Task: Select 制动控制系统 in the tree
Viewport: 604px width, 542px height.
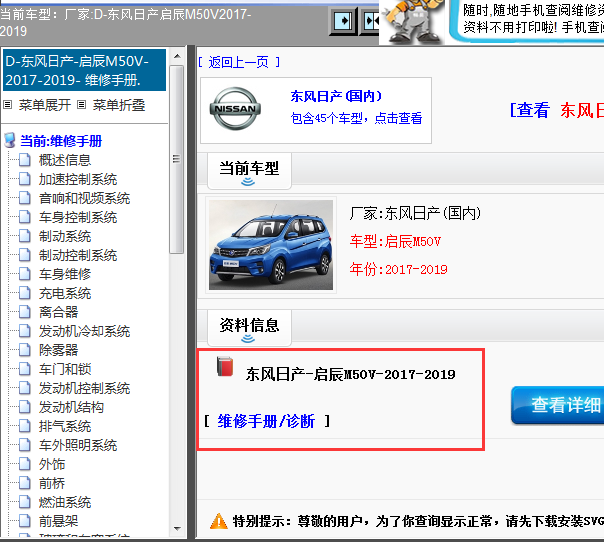Action: (x=78, y=255)
